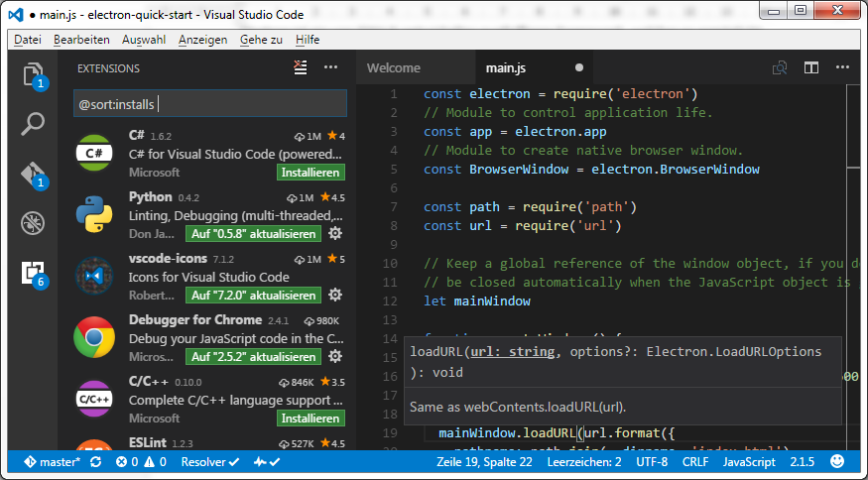Go to line via Zeile 19, Spalte 22
This screenshot has width=868, height=480.
pyautogui.click(x=484, y=462)
